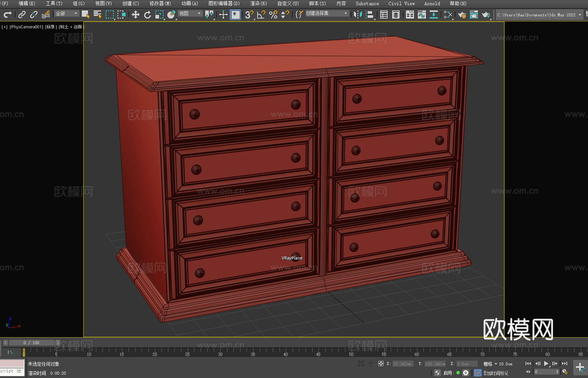
Task: Toggle the Spinner Snap button
Action: click(x=285, y=14)
